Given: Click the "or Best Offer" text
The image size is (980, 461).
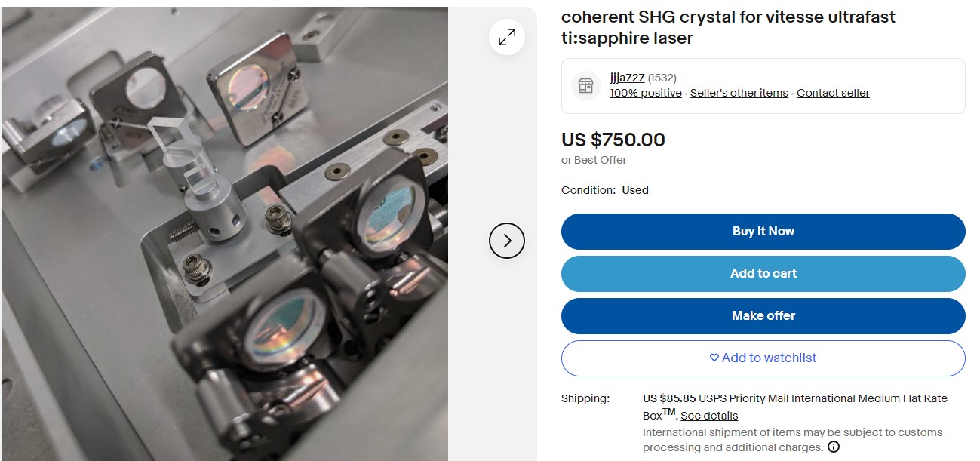Looking at the screenshot, I should (x=594, y=160).
